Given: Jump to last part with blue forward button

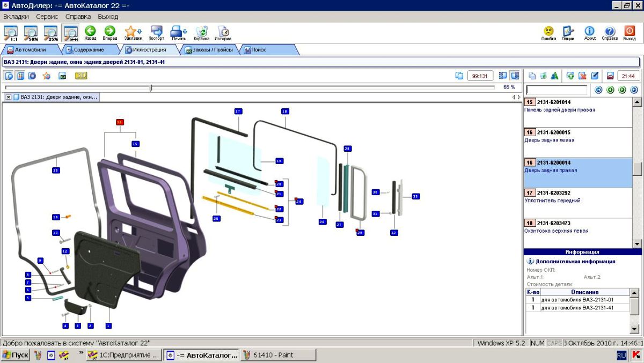Looking at the screenshot, I should click(634, 90).
